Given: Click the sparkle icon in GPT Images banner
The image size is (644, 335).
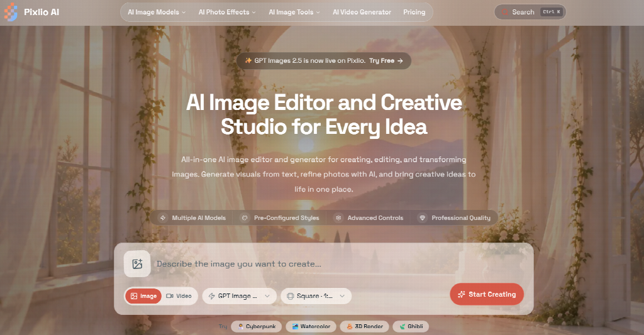Looking at the screenshot, I should coord(248,61).
